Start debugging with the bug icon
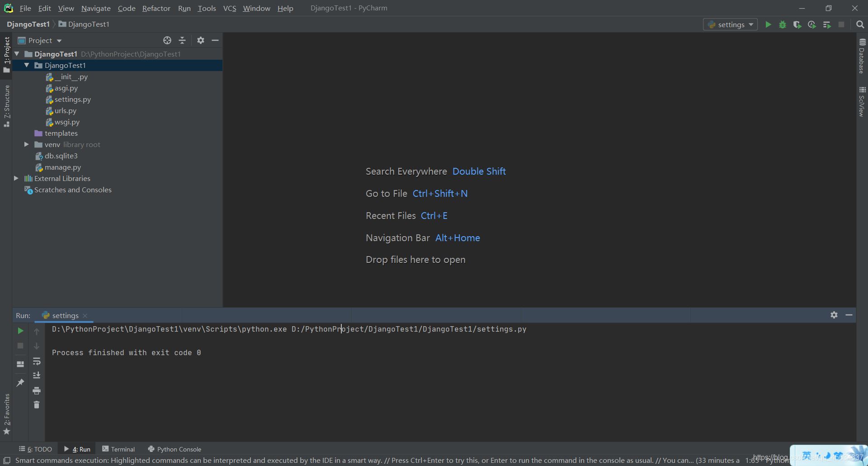 783,25
